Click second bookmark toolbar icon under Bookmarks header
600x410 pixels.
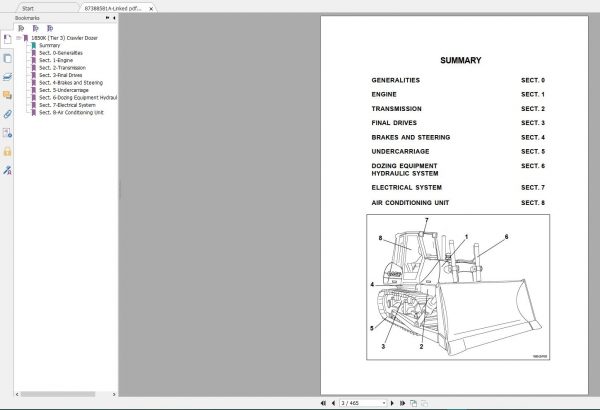(35, 28)
